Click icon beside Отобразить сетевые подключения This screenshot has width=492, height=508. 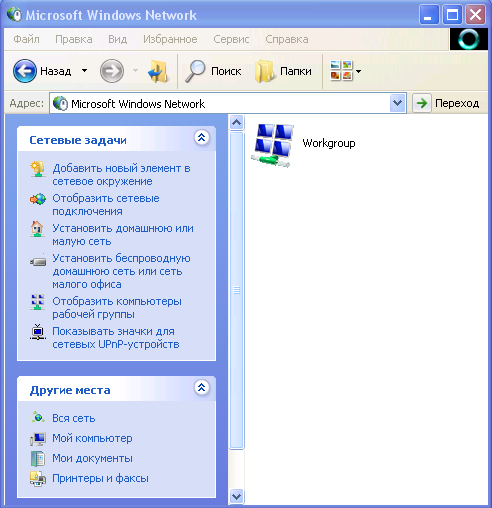[x=38, y=199]
